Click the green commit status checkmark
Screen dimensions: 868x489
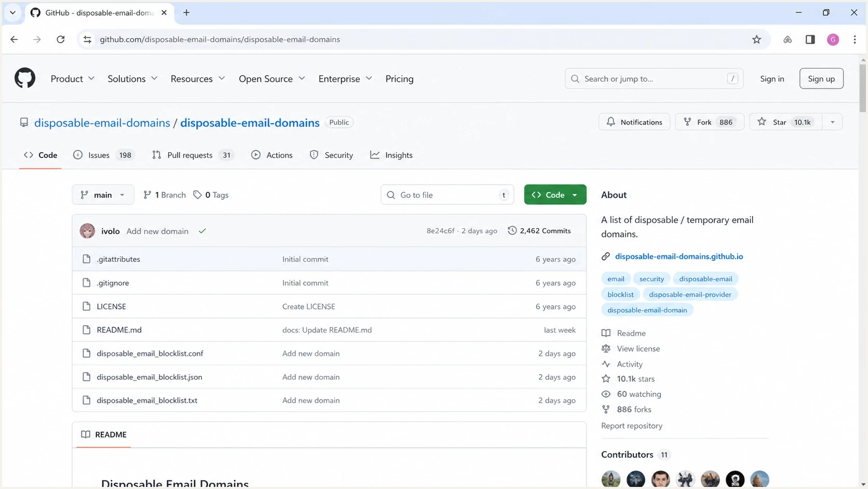coord(202,231)
